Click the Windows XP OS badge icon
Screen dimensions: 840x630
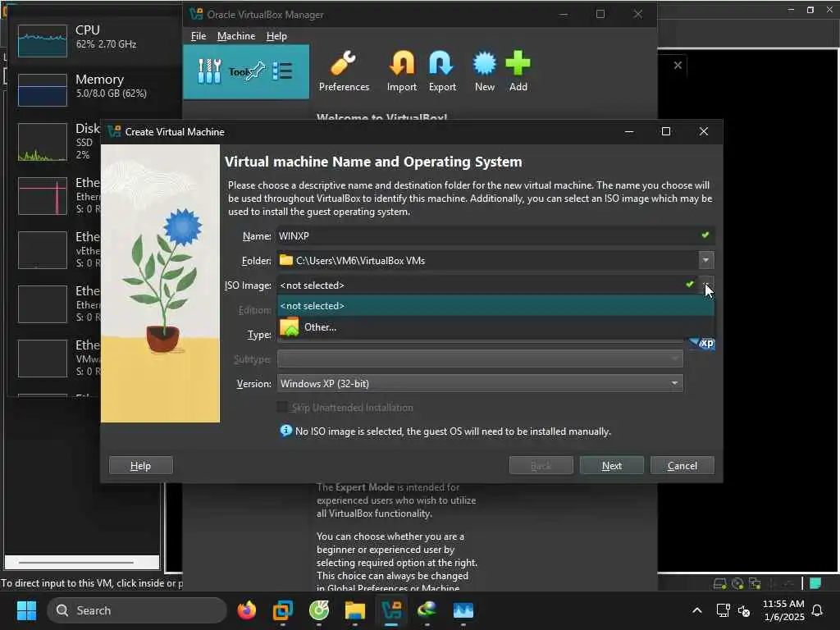click(x=702, y=343)
